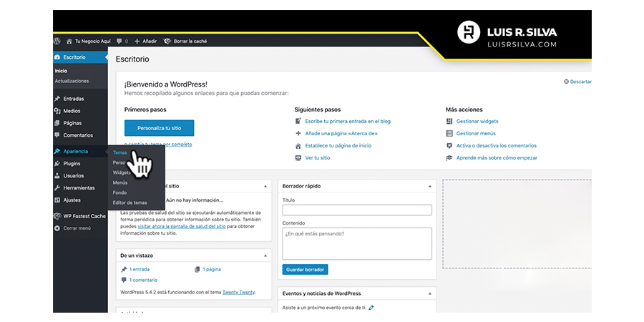Click the edit icon beside Escribe tu primera entrada
This screenshot has width=644, height=322.
click(298, 122)
